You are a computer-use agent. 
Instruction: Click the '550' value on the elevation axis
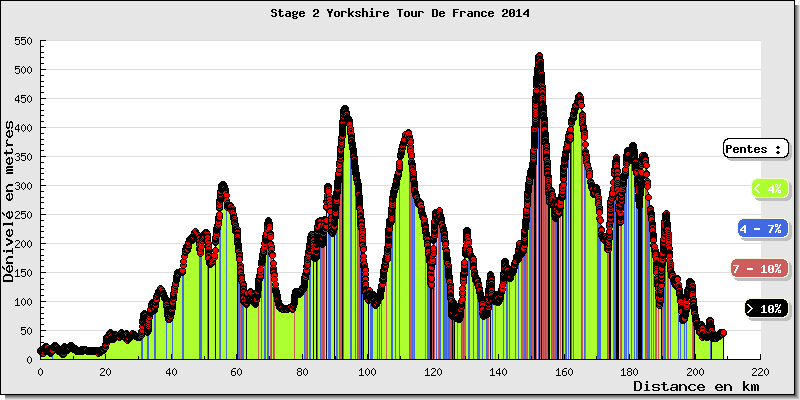pyautogui.click(x=24, y=41)
